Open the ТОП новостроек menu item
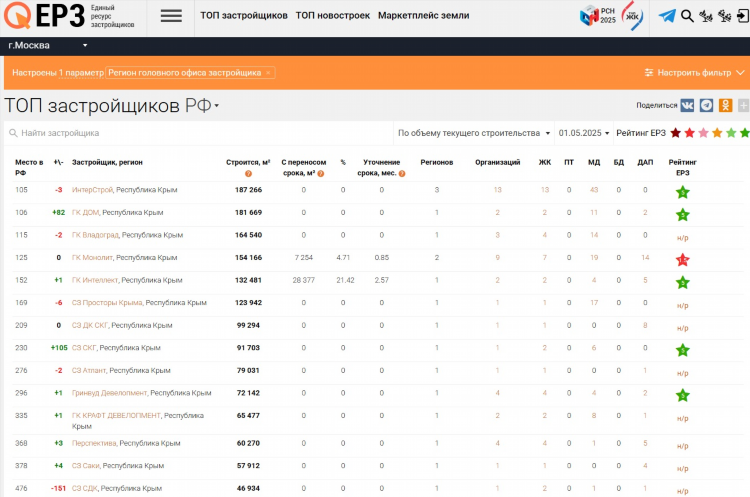This screenshot has height=497, width=750. click(332, 16)
